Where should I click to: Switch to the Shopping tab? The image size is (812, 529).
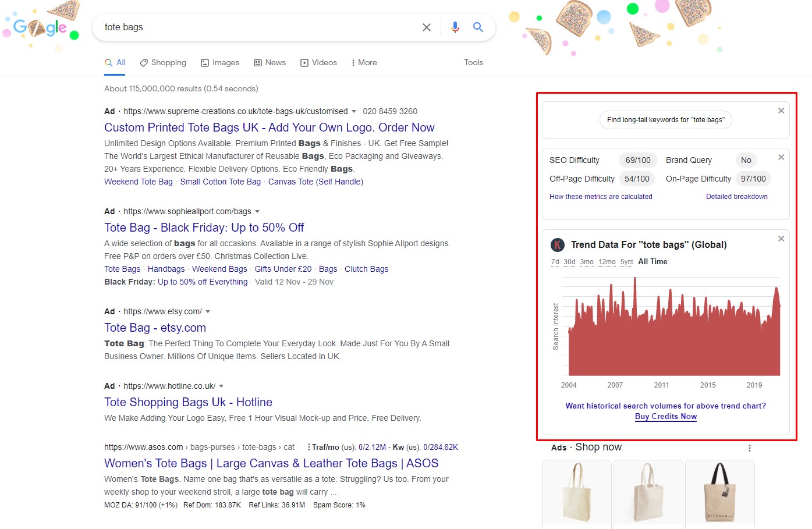(x=163, y=62)
